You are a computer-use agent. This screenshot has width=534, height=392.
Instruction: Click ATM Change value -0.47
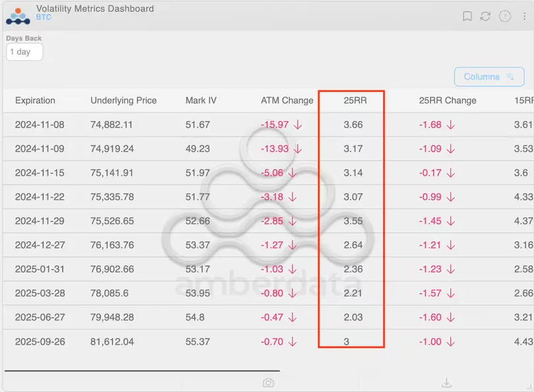272,318
